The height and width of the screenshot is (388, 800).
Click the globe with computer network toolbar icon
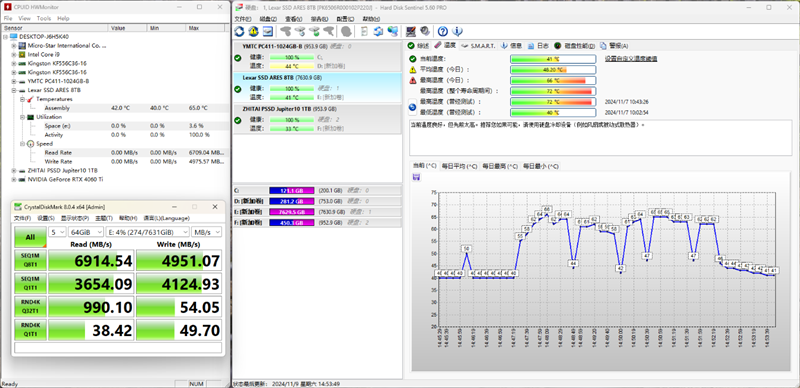point(392,32)
